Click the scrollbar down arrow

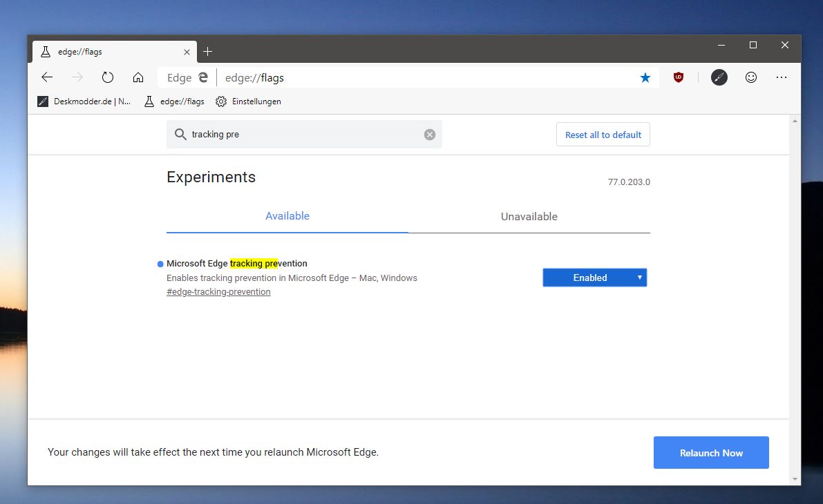click(795, 479)
